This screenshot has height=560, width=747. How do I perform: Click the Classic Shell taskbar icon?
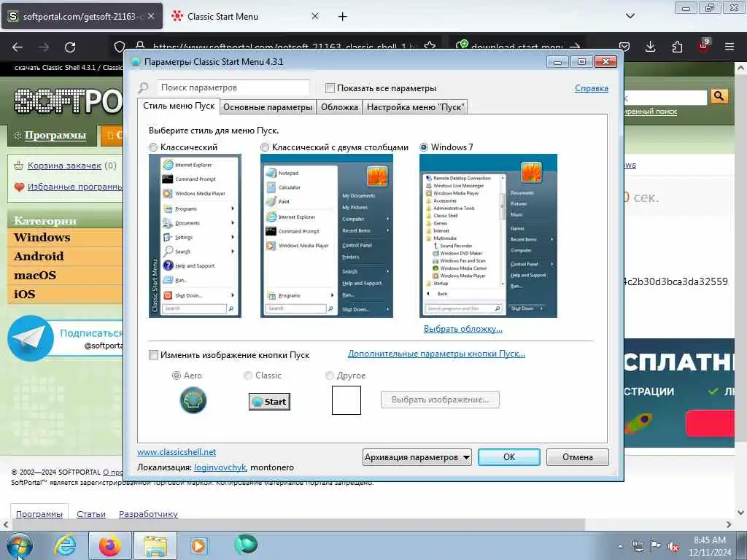click(246, 544)
